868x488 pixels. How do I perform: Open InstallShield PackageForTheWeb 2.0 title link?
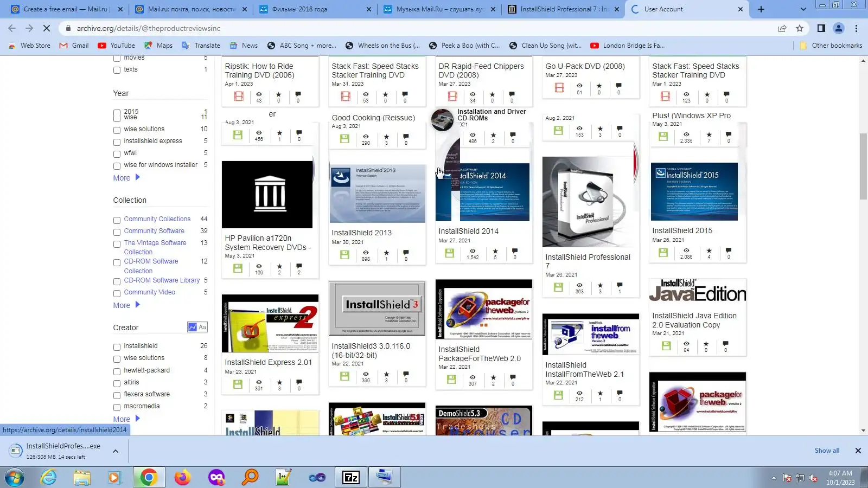[480, 354]
